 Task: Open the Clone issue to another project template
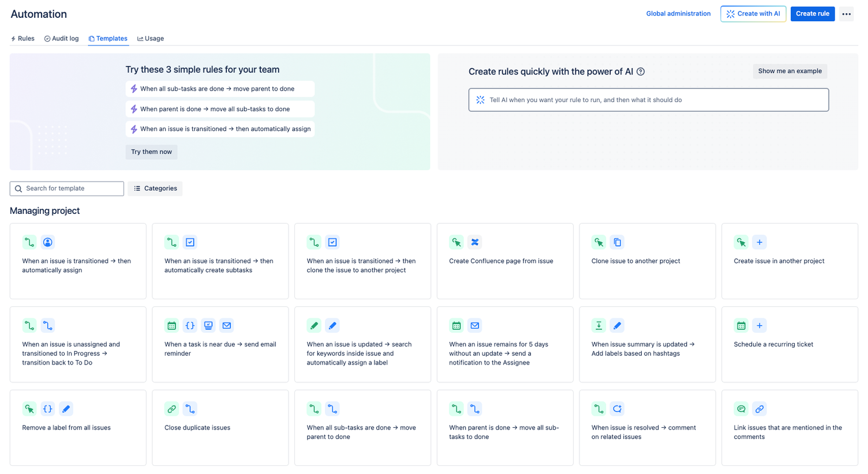pos(648,261)
